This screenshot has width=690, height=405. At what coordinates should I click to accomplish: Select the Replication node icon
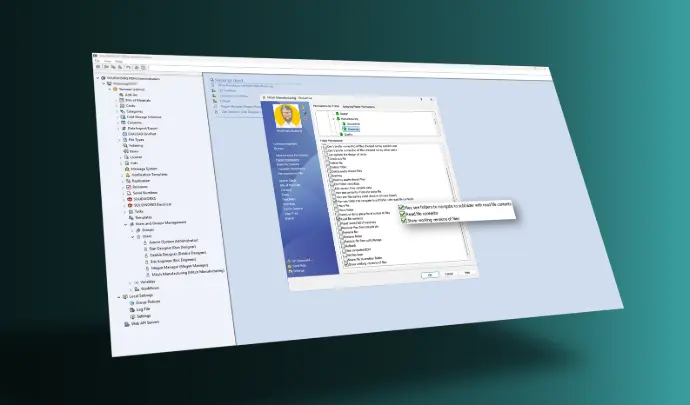[x=128, y=180]
